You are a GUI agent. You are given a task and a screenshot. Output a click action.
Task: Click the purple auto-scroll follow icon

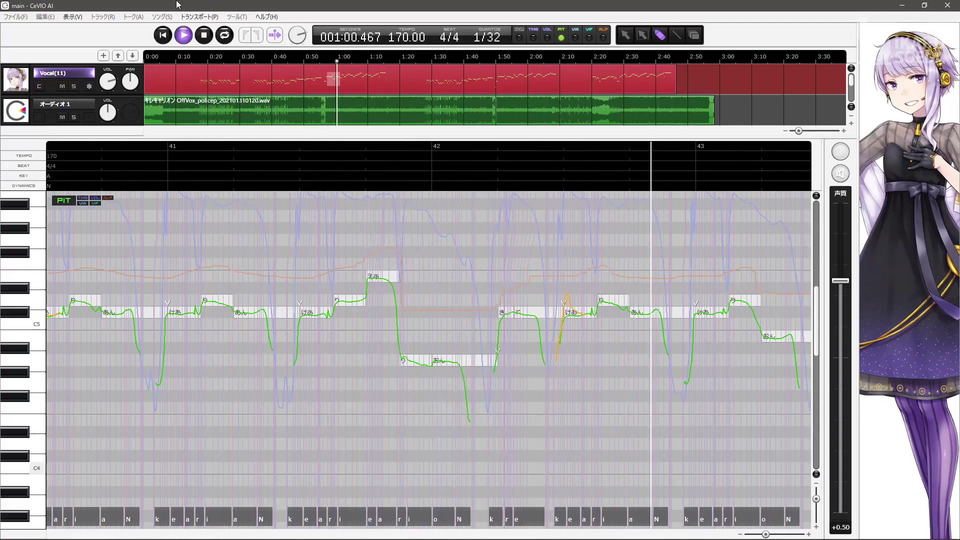[x=275, y=35]
